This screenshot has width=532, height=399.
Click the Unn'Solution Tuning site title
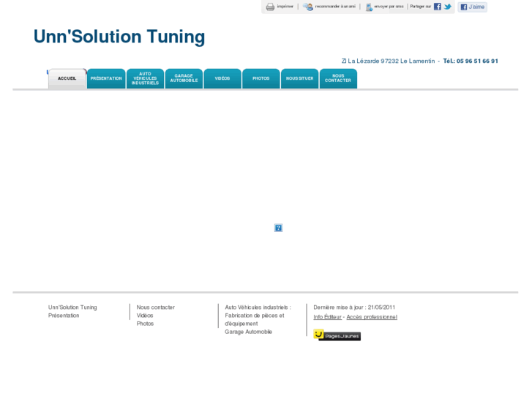(119, 37)
